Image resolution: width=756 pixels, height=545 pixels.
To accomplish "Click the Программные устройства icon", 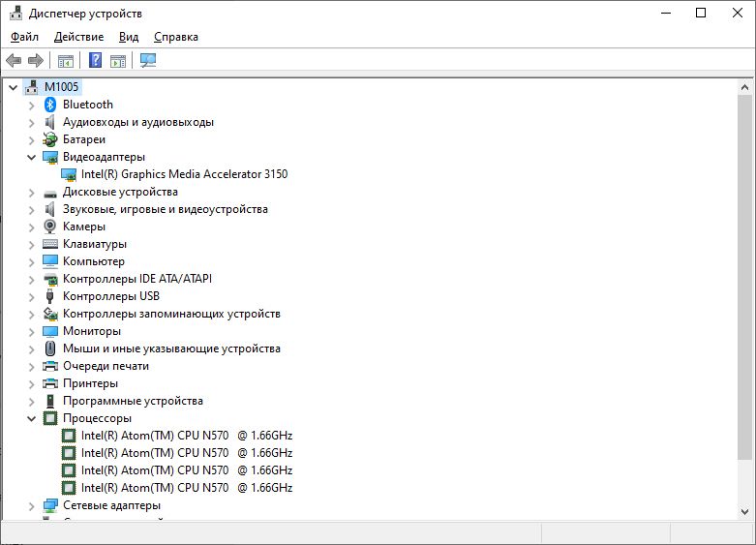I will pos(50,401).
